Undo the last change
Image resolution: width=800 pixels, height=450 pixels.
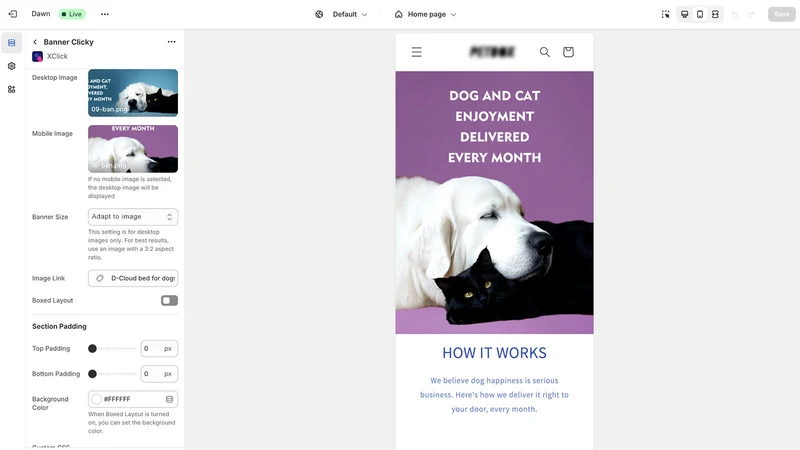point(735,14)
